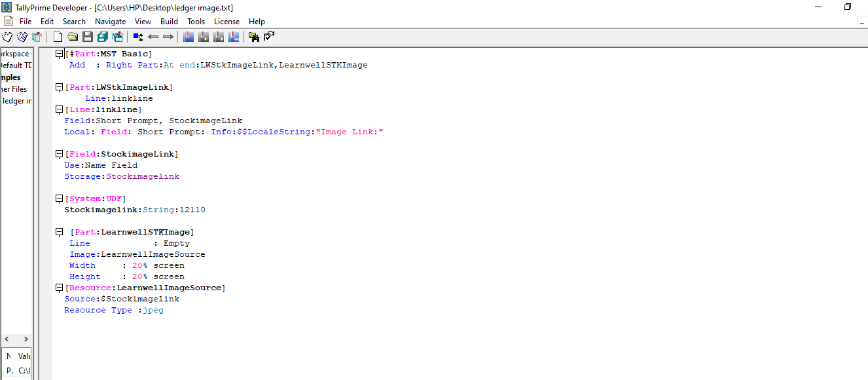Viewport: 868px width, 380px height.
Task: Collapse the Field StockimageLink block
Action: pyautogui.click(x=59, y=154)
